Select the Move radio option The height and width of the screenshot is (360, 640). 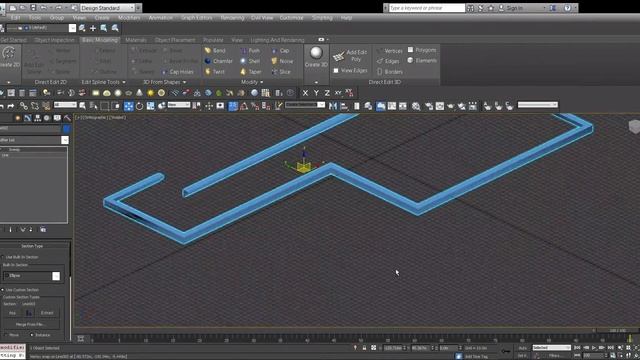(x=7, y=335)
